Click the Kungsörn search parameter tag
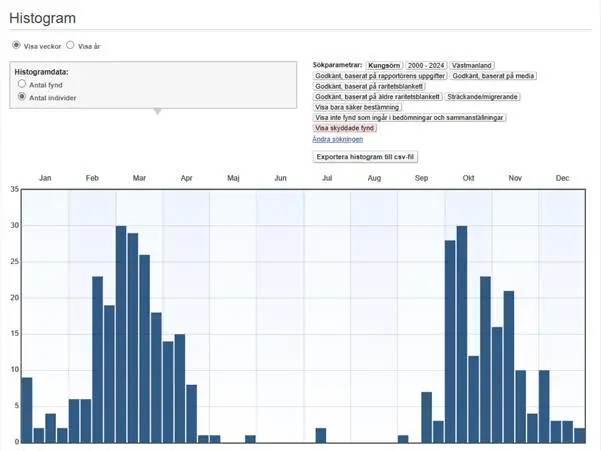 coord(383,65)
